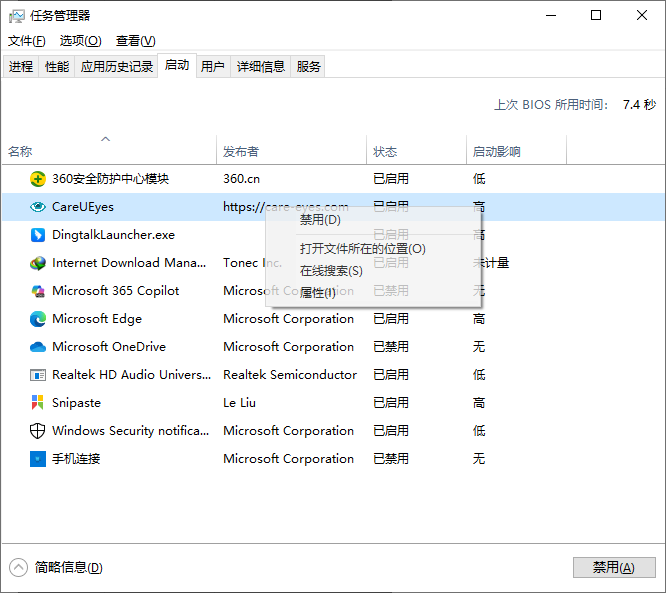The image size is (666, 593).
Task: Click the 7.4 秒 BIOS time value
Action: [639, 104]
